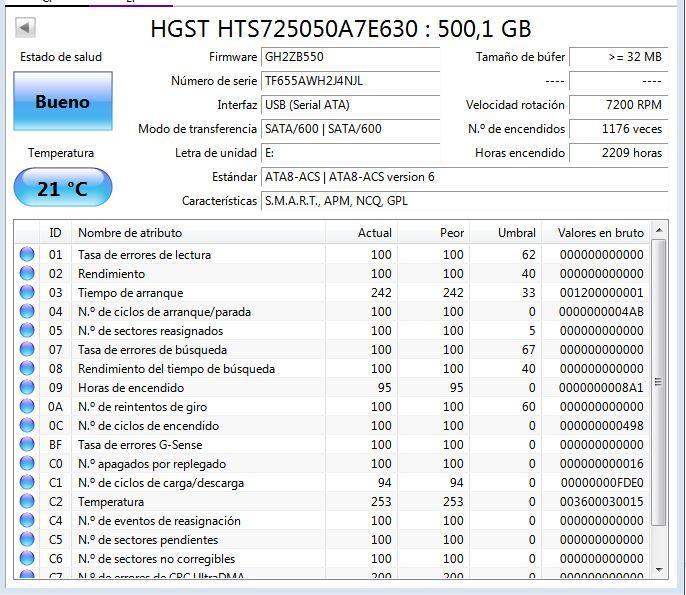Click status icon of sectores pendientes row
Screen dimensions: 686x595
(x=27, y=539)
